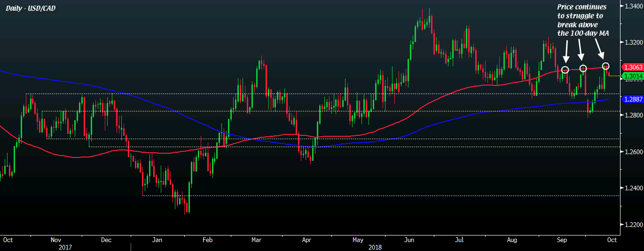
Task: Click the "Price continues to struggle" annotation text
Action: point(582,20)
